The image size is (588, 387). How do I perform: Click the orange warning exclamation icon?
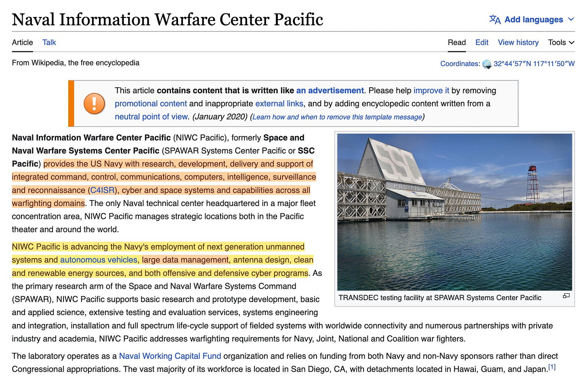click(94, 103)
